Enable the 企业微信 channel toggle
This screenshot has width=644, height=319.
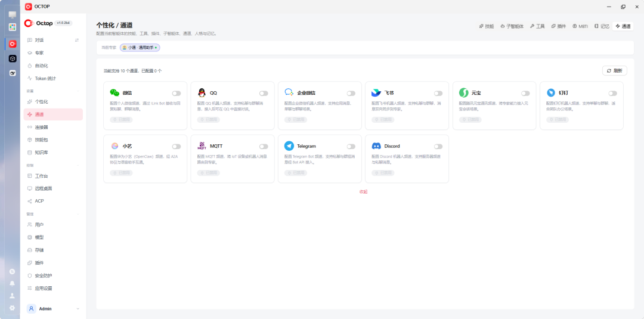coord(351,93)
